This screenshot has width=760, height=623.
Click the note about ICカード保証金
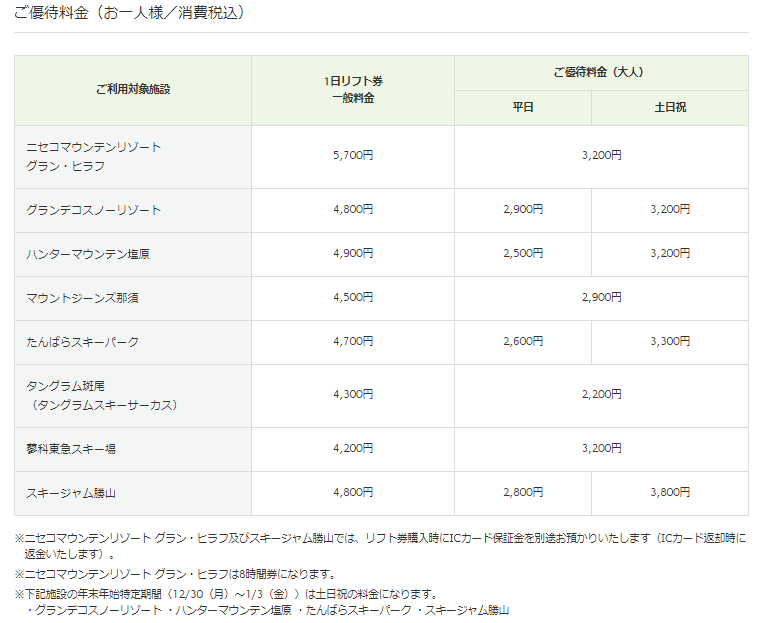point(380,546)
